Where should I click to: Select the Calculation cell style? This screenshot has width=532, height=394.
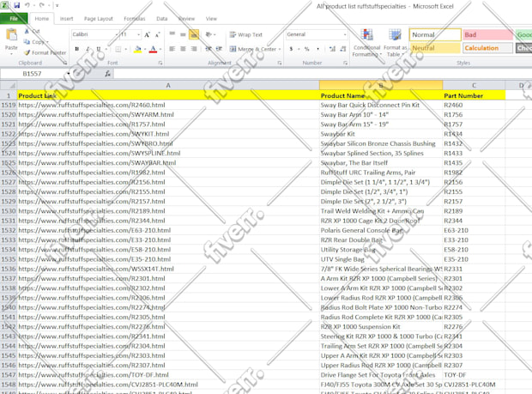pos(487,48)
